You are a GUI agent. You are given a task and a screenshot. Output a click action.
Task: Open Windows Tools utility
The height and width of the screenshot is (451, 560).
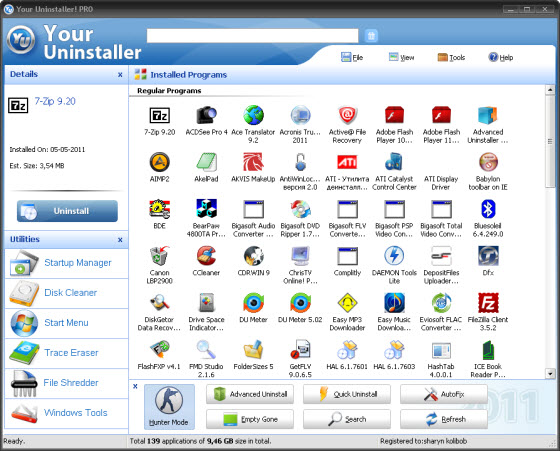point(66,413)
